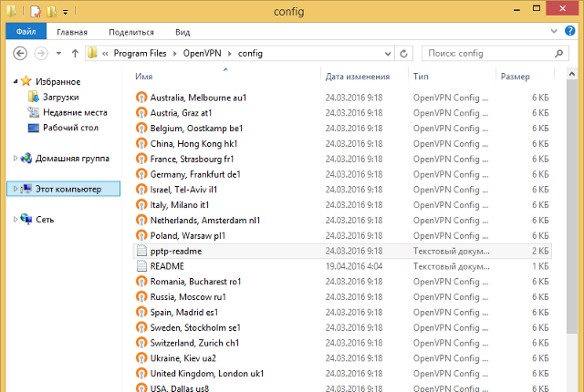Expand the address bar history dropdown
The width and height of the screenshot is (584, 392).
pyautogui.click(x=388, y=54)
